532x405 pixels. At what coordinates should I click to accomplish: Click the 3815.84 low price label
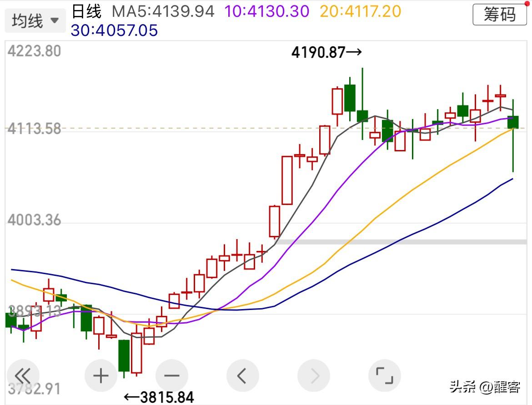[159, 397]
